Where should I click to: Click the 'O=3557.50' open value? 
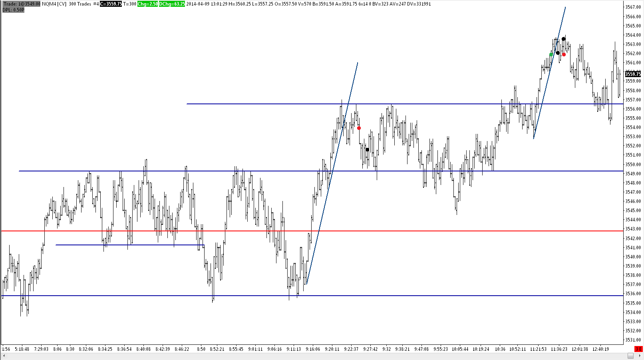coord(286,4)
